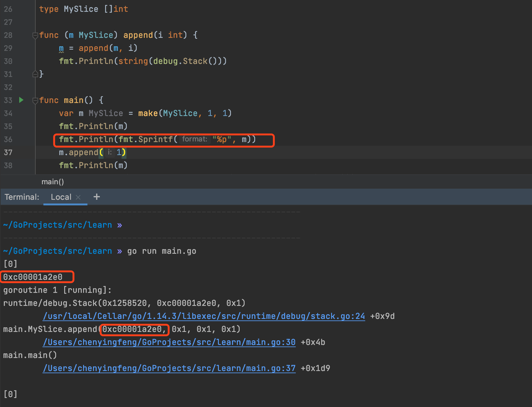Click line number 37 in gutter
The height and width of the screenshot is (407, 532).
coord(8,153)
